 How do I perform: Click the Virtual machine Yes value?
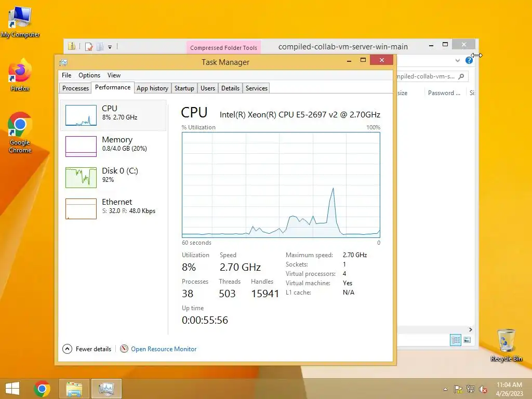pos(348,283)
